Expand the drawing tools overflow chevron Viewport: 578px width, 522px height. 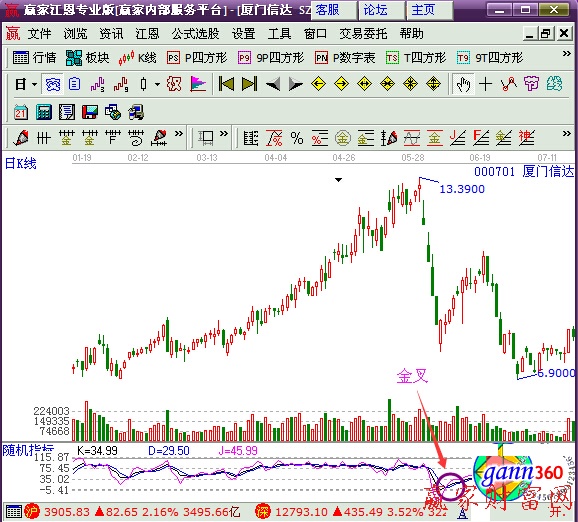179,133
